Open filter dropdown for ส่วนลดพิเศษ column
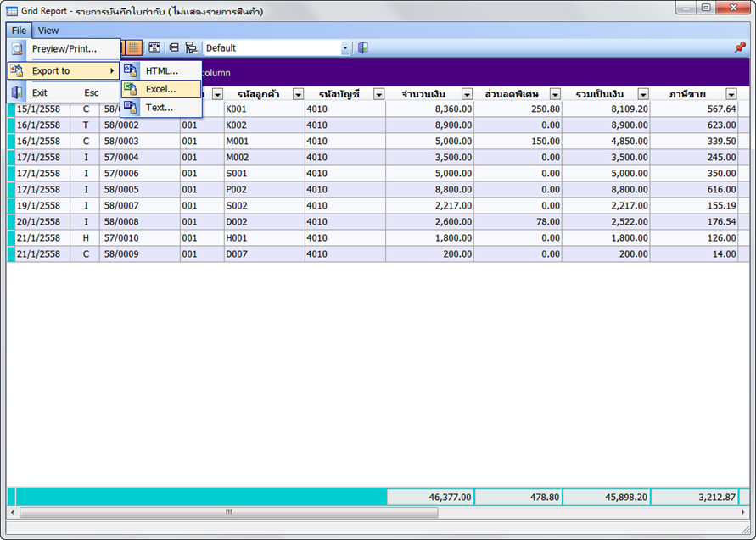 pyautogui.click(x=555, y=94)
